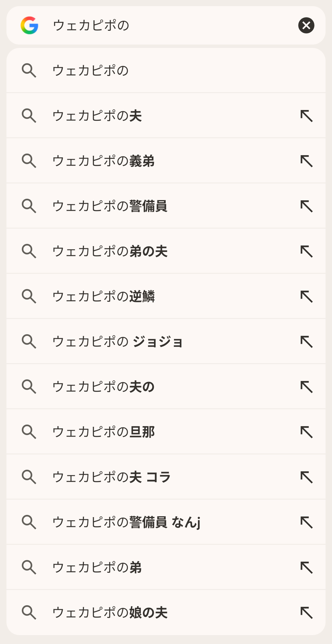Tap arrow icon for ウェカピポの夫 コラ
Image resolution: width=332 pixels, height=644 pixels.
pyautogui.click(x=306, y=477)
